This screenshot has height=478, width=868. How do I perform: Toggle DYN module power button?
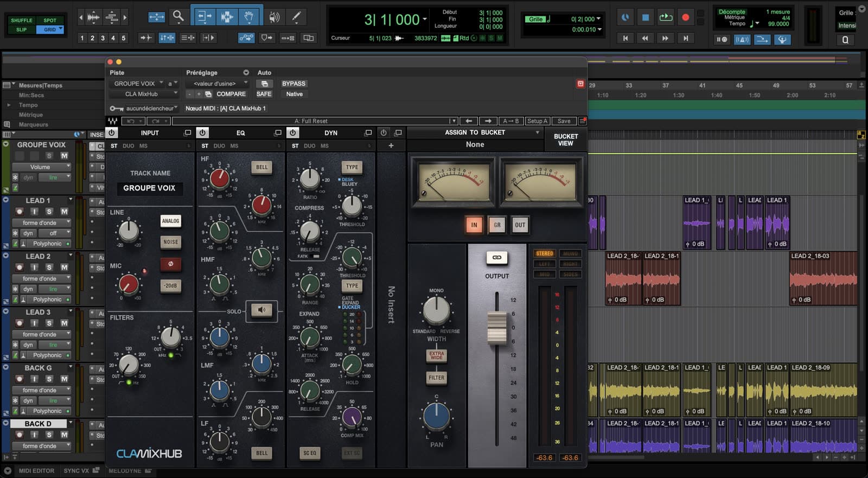[x=293, y=133]
